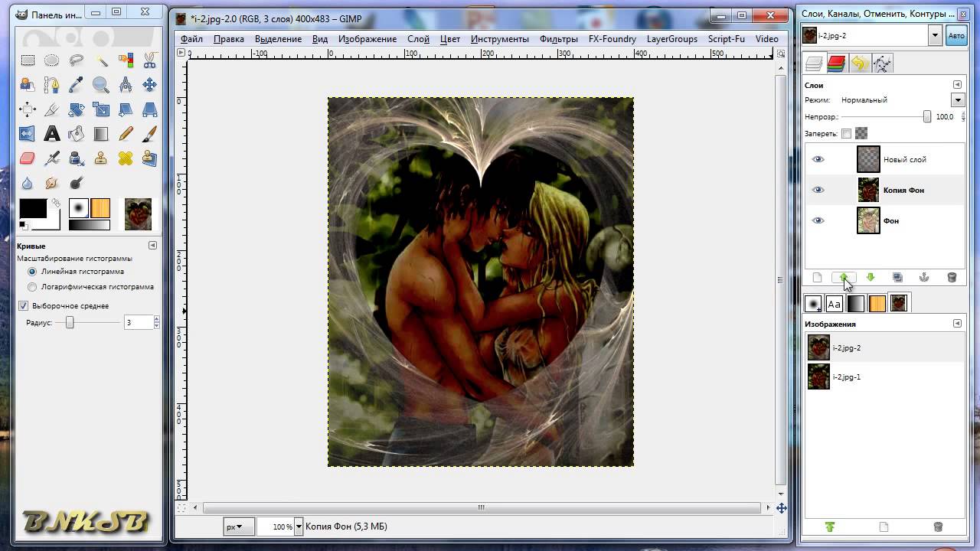This screenshot has width=980, height=551.
Task: Select the Free Select lasso tool
Action: click(x=76, y=60)
